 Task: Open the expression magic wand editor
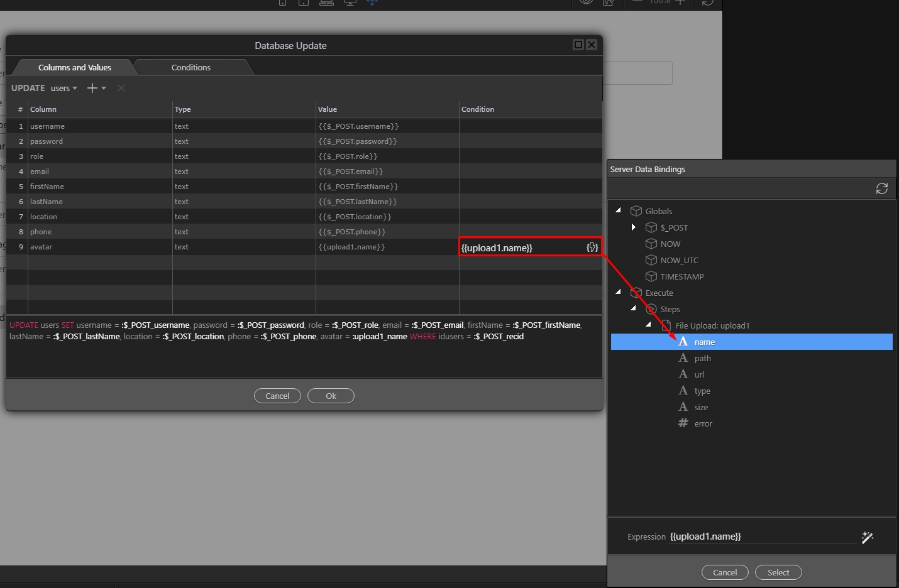tap(868, 537)
